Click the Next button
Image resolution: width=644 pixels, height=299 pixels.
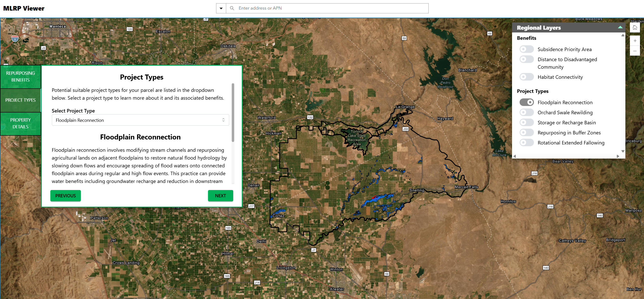[x=220, y=196]
